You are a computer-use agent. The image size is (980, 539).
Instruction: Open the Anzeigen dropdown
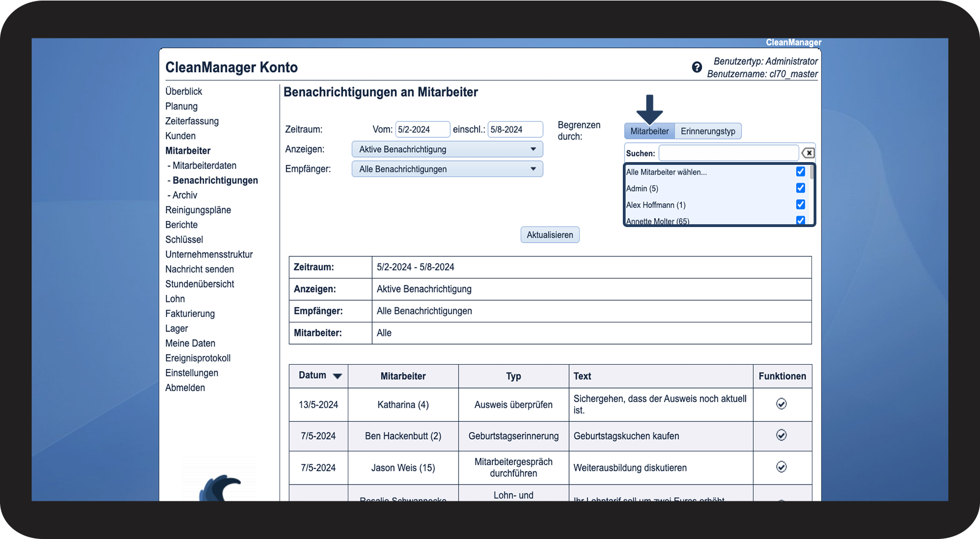447,149
